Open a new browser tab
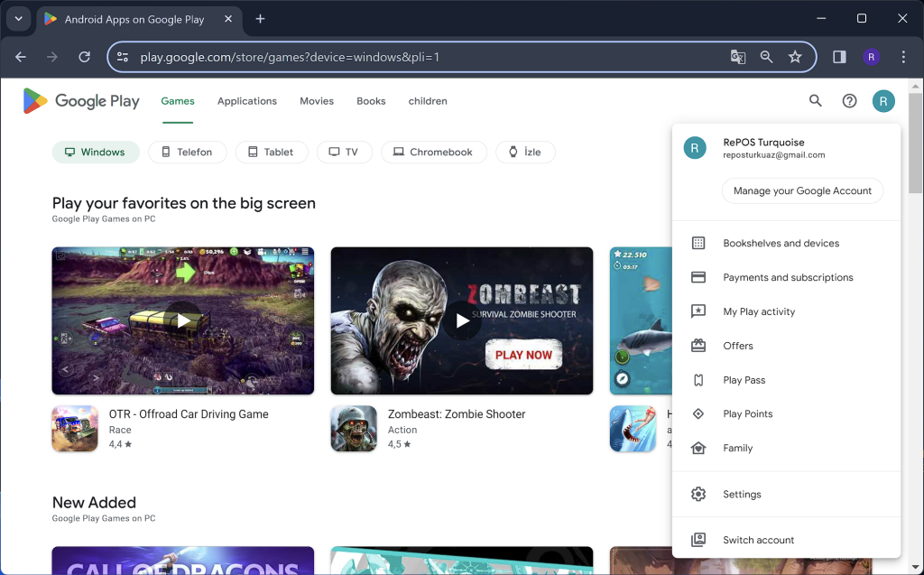Image resolution: width=924 pixels, height=575 pixels. [260, 19]
